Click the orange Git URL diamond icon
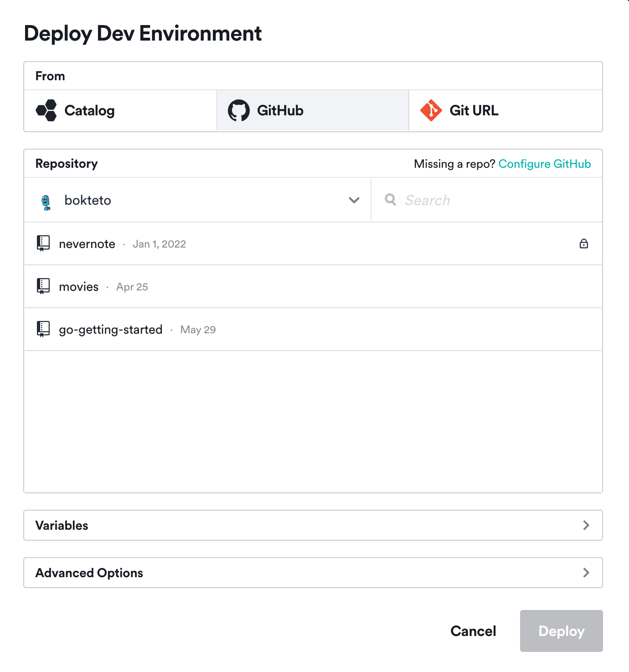Screen dimensions: 629x672 pyautogui.click(x=431, y=110)
